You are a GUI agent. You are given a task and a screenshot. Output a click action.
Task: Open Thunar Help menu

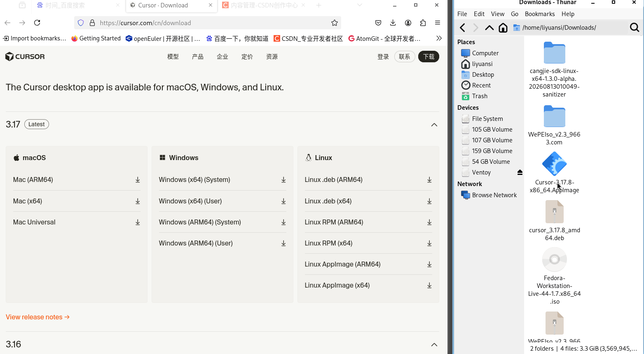click(568, 14)
